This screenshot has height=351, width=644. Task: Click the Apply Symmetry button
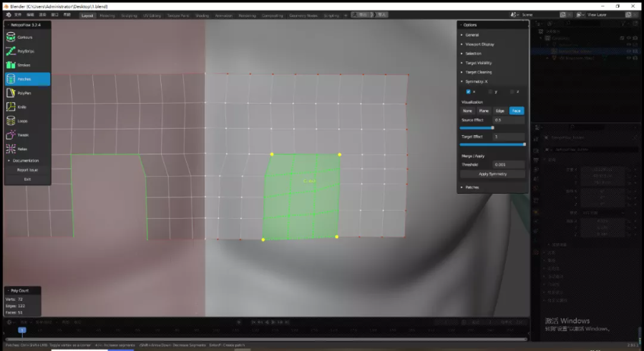pos(493,174)
